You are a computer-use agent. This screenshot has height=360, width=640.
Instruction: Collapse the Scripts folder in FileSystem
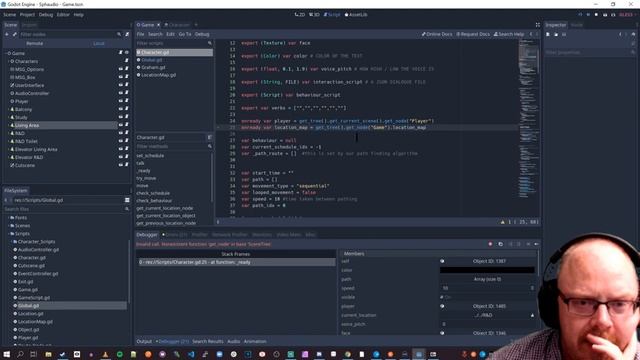point(9,233)
